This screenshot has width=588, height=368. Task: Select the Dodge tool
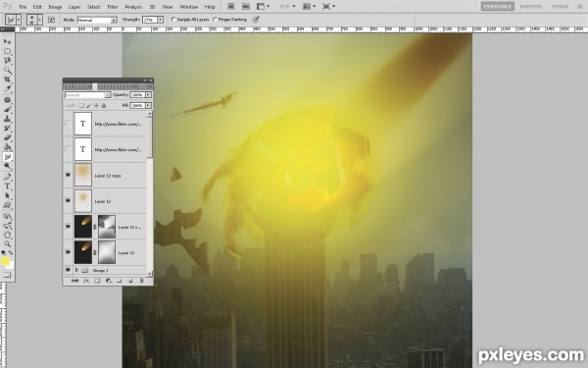pyautogui.click(x=7, y=167)
